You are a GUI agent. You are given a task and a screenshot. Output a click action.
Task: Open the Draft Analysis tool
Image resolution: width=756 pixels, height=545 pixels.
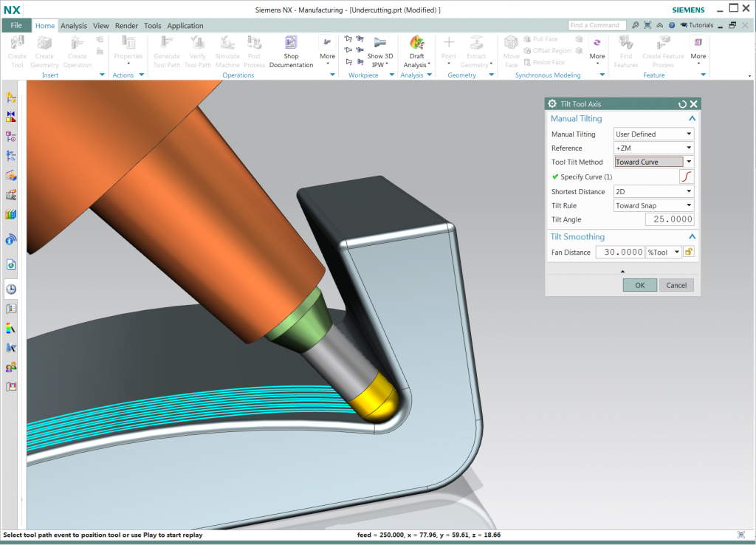pos(417,46)
